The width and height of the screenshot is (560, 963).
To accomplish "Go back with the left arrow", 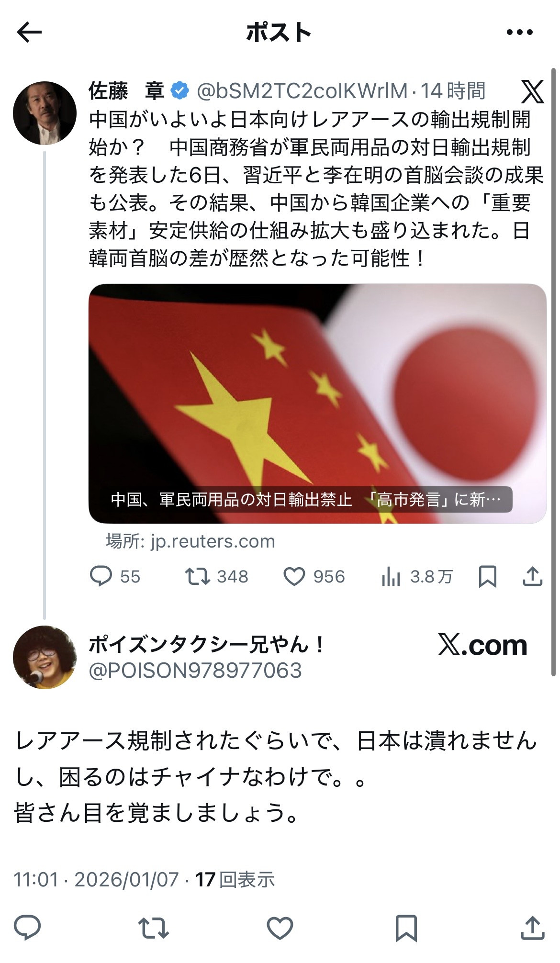I will (x=29, y=33).
